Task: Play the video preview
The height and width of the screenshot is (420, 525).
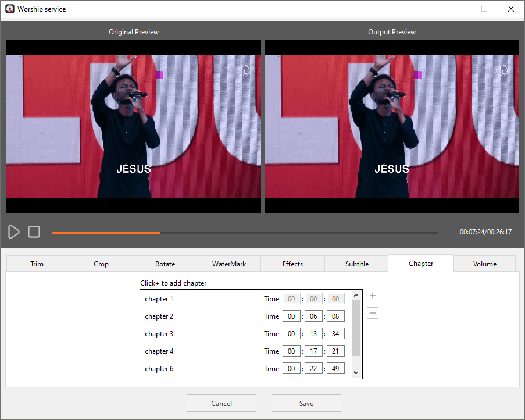Action: 13,232
